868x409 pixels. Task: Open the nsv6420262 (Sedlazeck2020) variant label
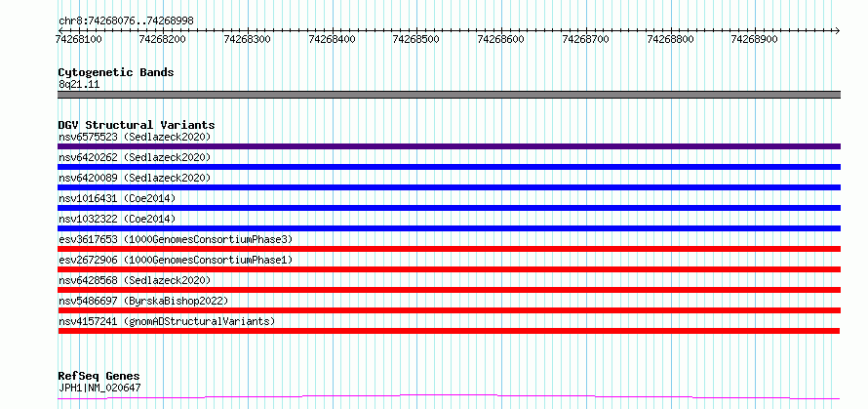tap(135, 157)
